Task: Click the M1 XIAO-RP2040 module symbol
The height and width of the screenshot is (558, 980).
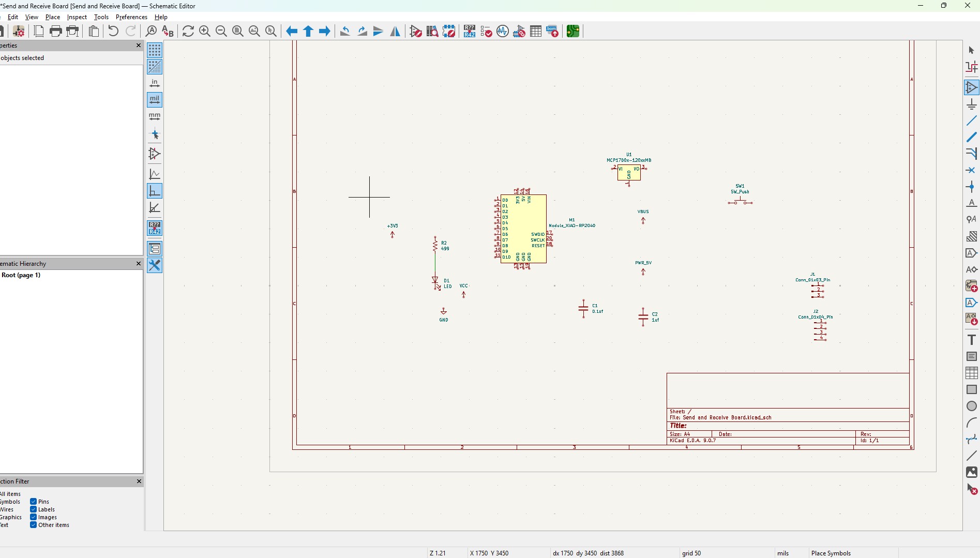Action: (x=523, y=229)
